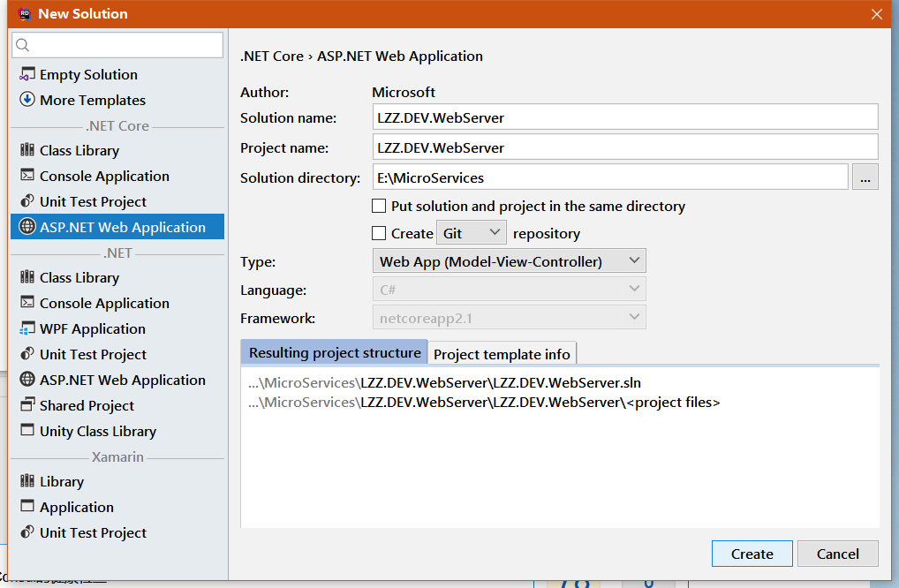The width and height of the screenshot is (899, 588).
Task: Browse solution directory with the ... button
Action: pyautogui.click(x=865, y=177)
